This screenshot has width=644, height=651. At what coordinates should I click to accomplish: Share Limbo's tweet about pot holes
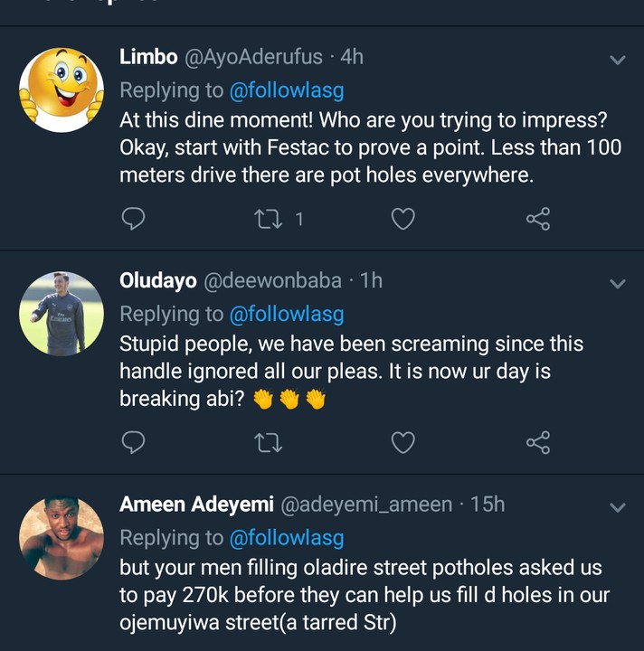(x=538, y=219)
